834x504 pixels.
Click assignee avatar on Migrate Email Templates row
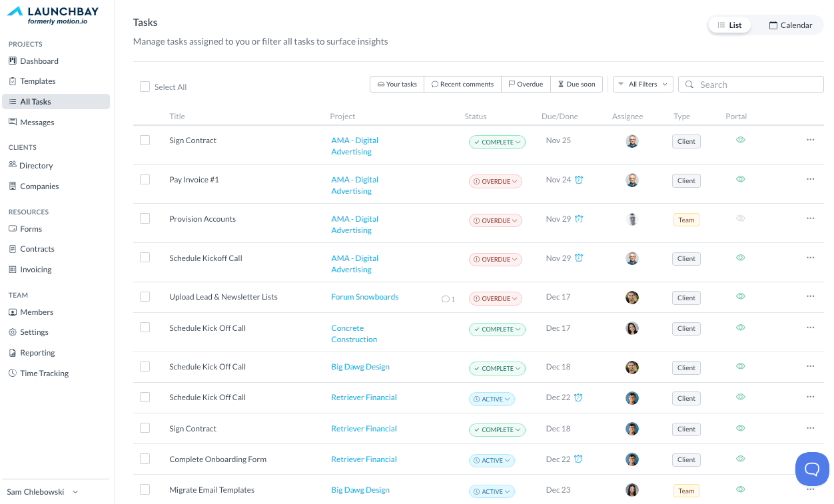[x=632, y=490]
